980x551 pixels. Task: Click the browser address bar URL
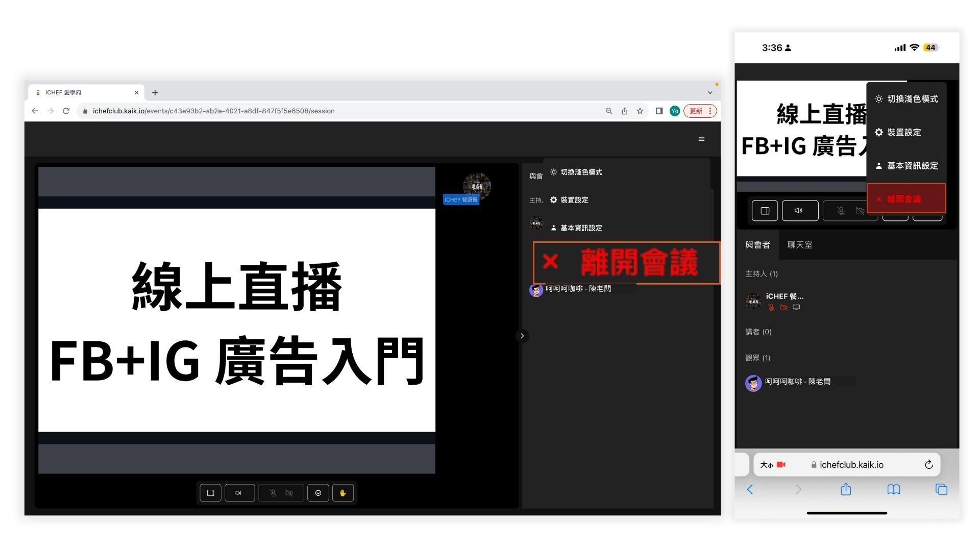tap(213, 111)
